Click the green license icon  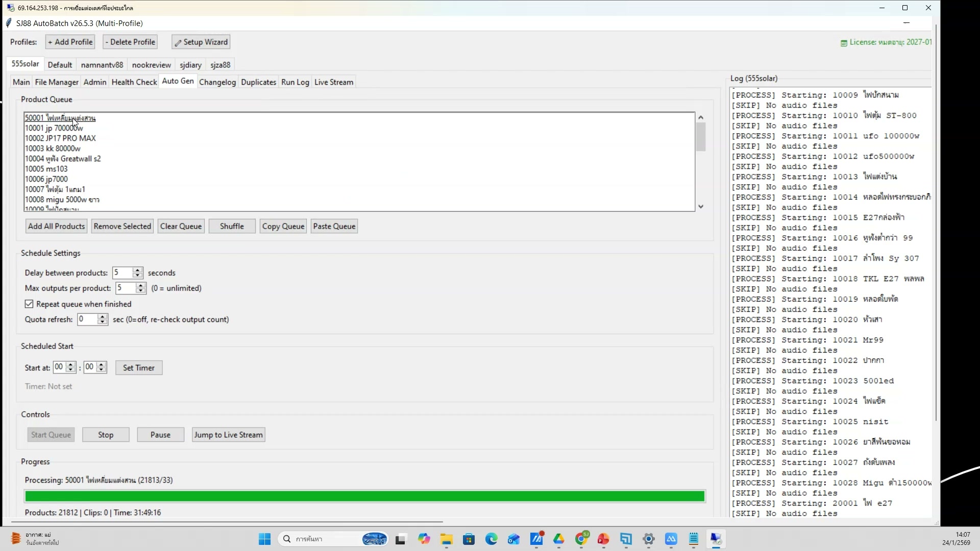click(x=844, y=42)
